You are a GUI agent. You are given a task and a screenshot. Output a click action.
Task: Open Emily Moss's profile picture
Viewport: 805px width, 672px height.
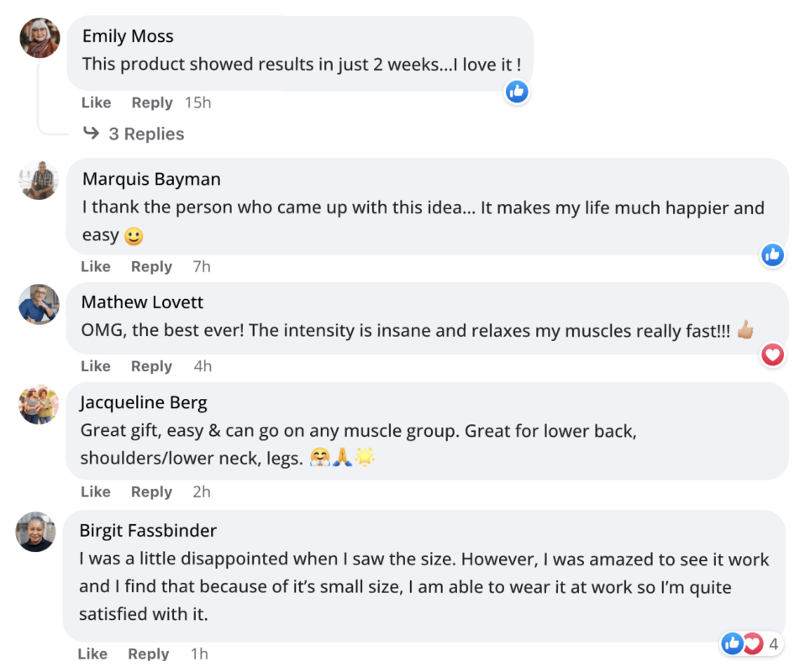tap(39, 38)
